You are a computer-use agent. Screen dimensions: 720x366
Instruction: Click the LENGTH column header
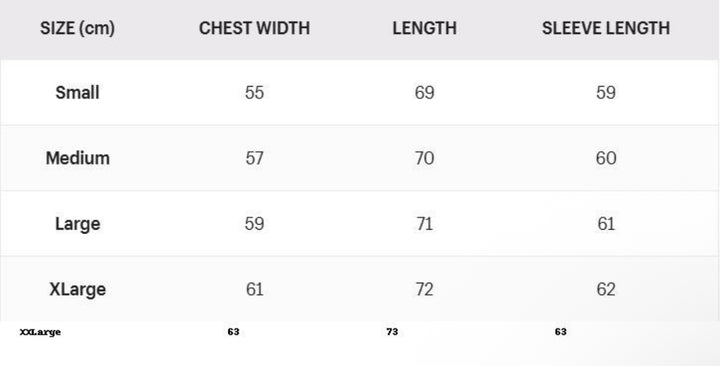[x=424, y=28]
